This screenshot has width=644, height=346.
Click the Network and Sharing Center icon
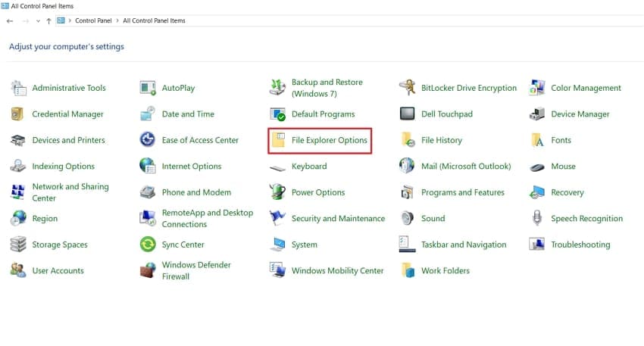tap(18, 192)
